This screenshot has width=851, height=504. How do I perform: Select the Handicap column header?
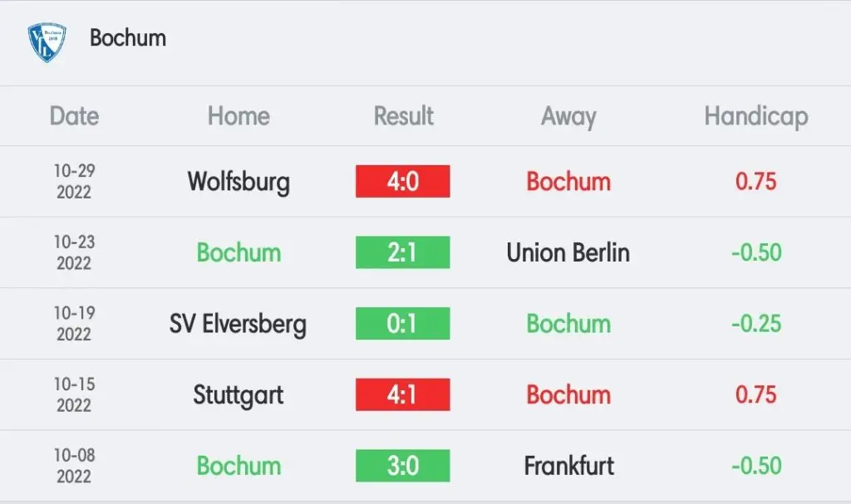point(756,116)
